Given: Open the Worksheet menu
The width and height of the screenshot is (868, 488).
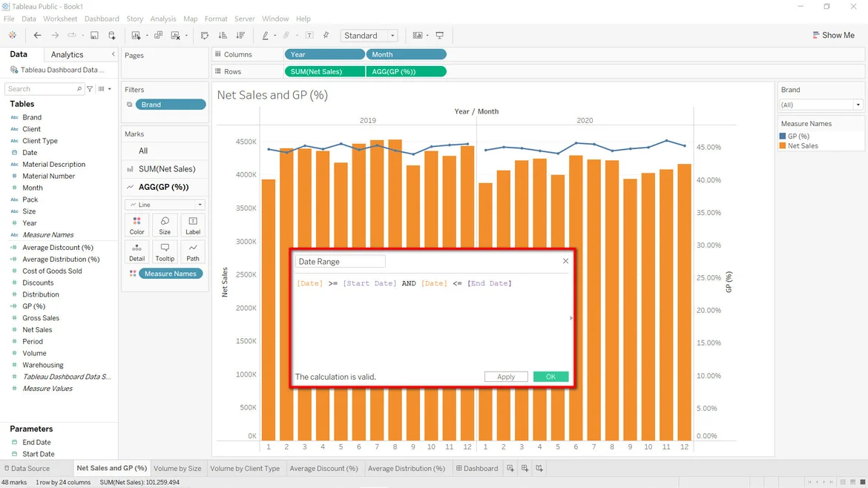Looking at the screenshot, I should [60, 19].
